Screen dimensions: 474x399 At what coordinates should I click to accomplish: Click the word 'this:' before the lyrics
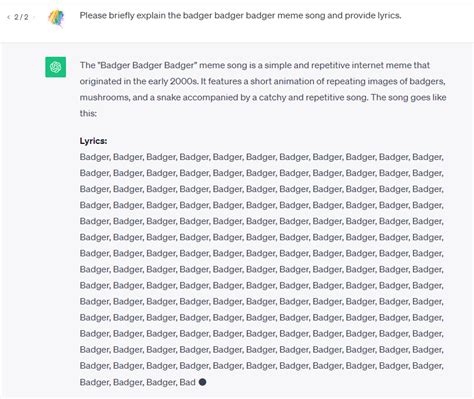[x=88, y=113]
